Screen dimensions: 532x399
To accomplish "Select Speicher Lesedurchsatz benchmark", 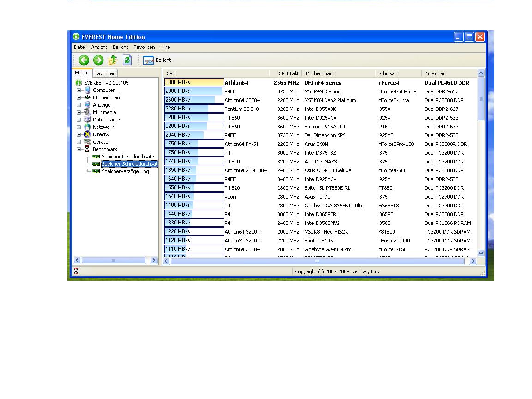I will coord(128,157).
